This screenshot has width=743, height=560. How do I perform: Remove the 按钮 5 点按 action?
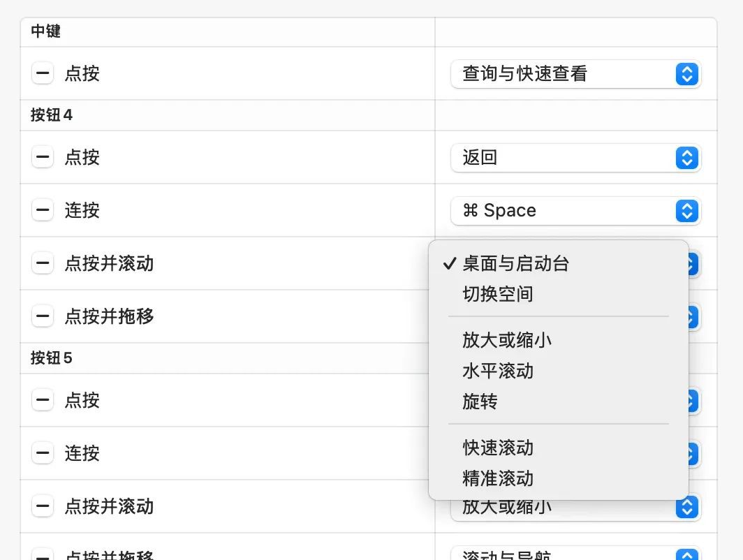pyautogui.click(x=42, y=400)
